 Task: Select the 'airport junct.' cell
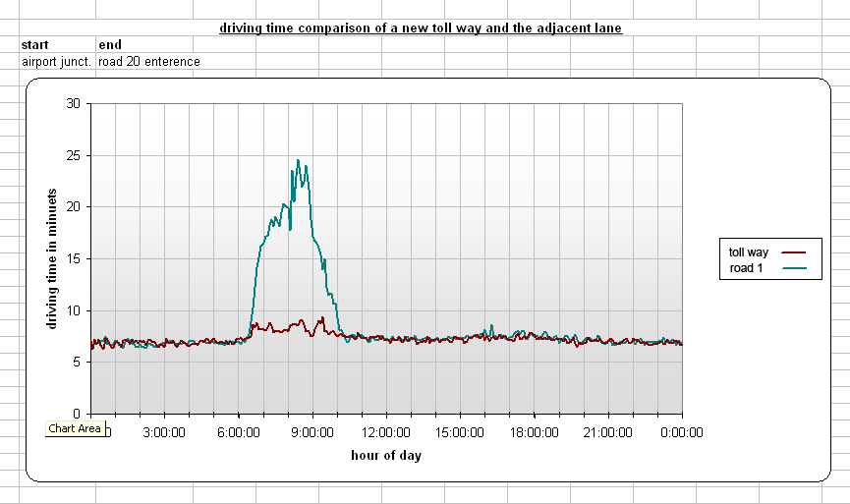56,61
